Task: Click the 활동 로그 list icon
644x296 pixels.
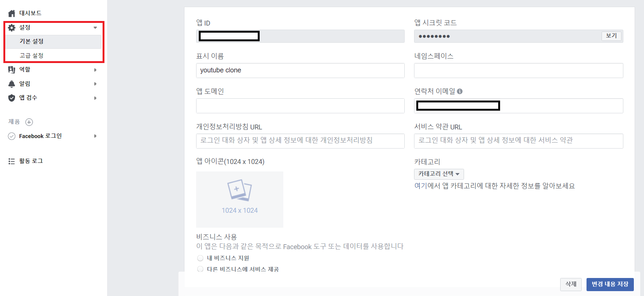Action: (x=12, y=161)
